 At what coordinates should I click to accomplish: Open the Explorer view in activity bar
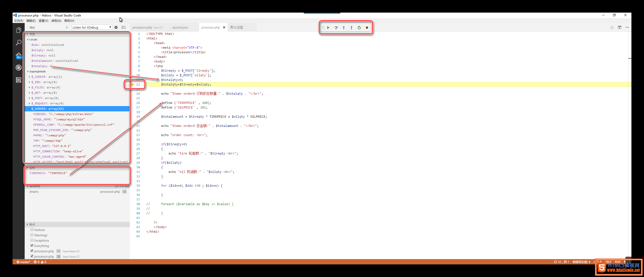click(19, 31)
